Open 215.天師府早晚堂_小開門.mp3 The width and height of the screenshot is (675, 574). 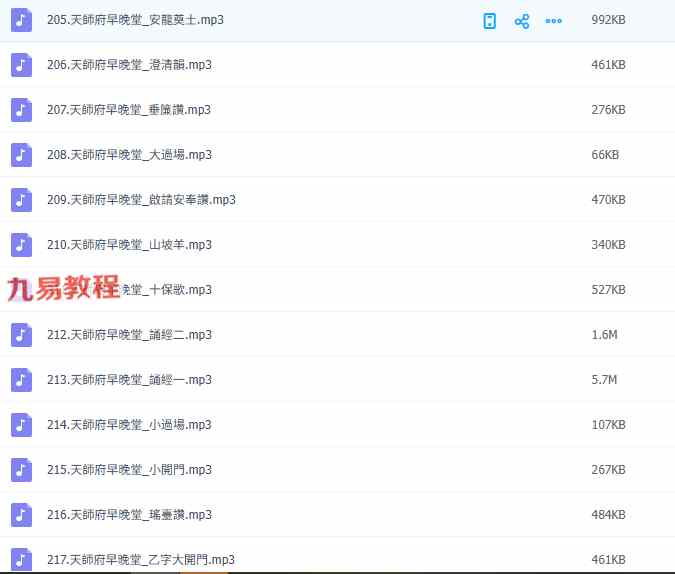pyautogui.click(x=128, y=470)
